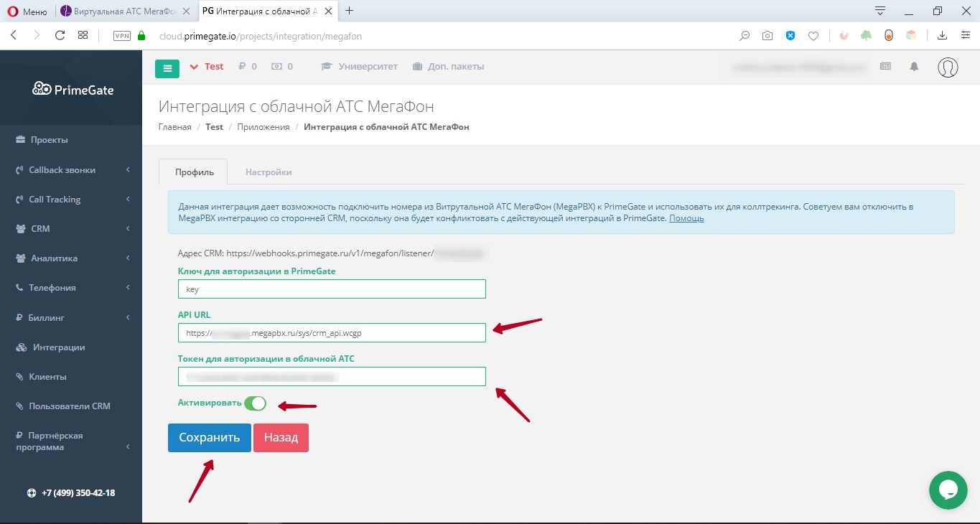Image resolution: width=980 pixels, height=524 pixels.
Task: Open Opera easy setup panel
Action: click(966, 35)
